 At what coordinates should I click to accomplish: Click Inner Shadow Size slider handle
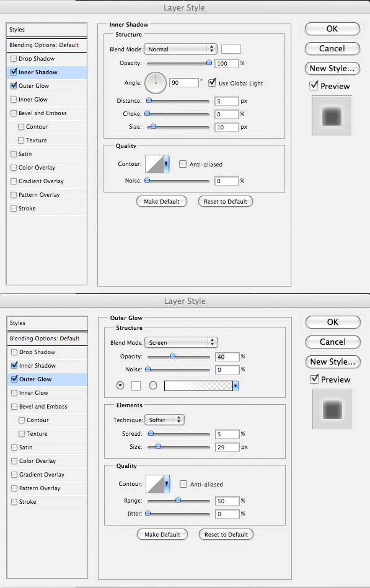153,126
